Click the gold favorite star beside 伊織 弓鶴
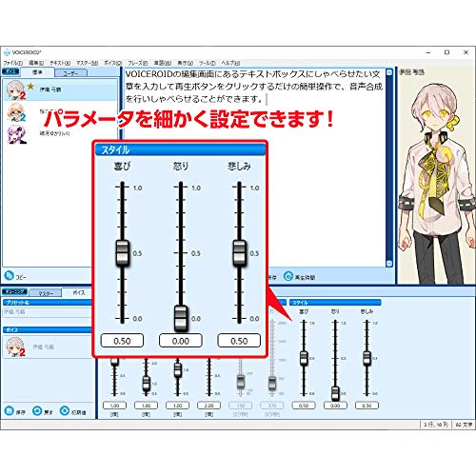This screenshot has height=476, width=476. 30,87
